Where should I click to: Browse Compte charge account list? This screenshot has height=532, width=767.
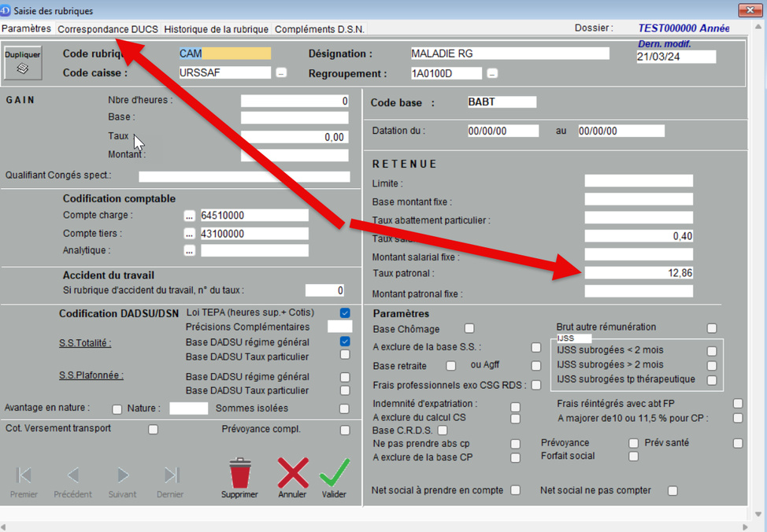click(189, 216)
